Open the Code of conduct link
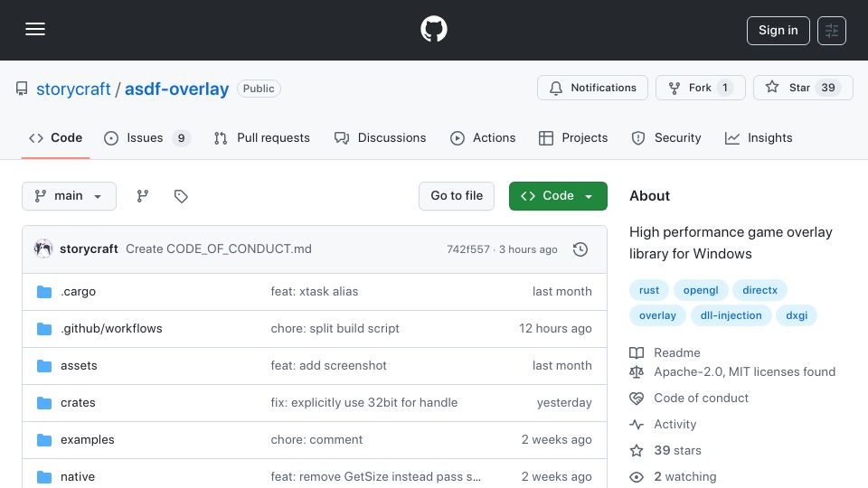The height and width of the screenshot is (488, 868). 689,399
